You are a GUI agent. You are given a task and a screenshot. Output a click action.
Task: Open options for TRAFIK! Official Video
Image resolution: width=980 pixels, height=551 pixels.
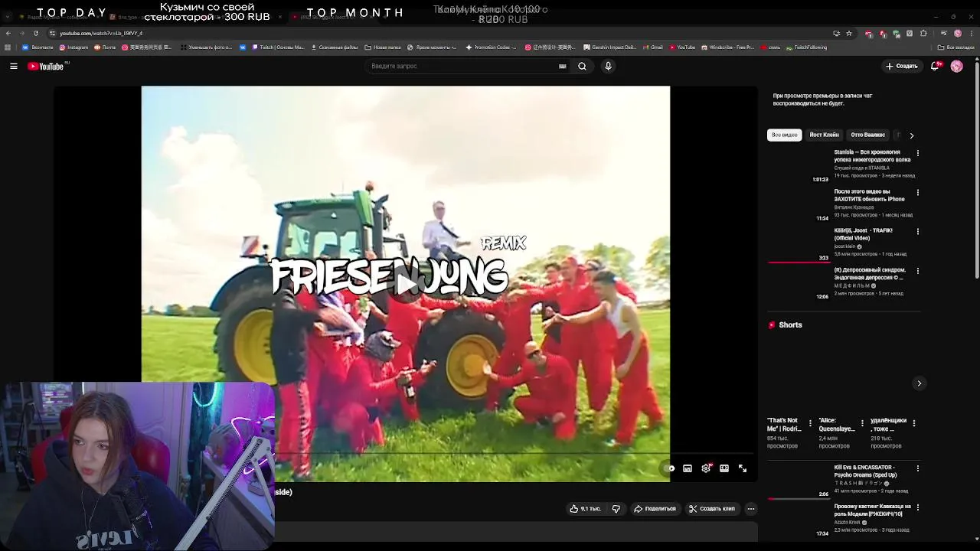918,231
